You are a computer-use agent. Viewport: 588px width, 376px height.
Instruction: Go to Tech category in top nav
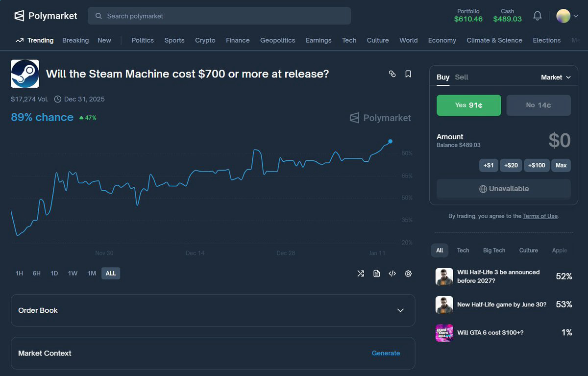[349, 40]
